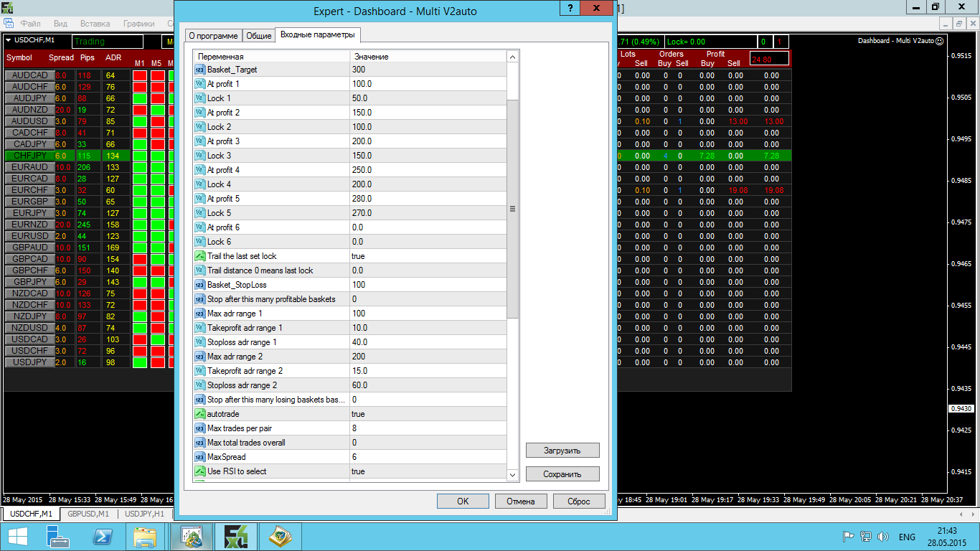Click the boolean icon beside autotrade
Image resolution: width=980 pixels, height=551 pixels.
pyautogui.click(x=200, y=414)
